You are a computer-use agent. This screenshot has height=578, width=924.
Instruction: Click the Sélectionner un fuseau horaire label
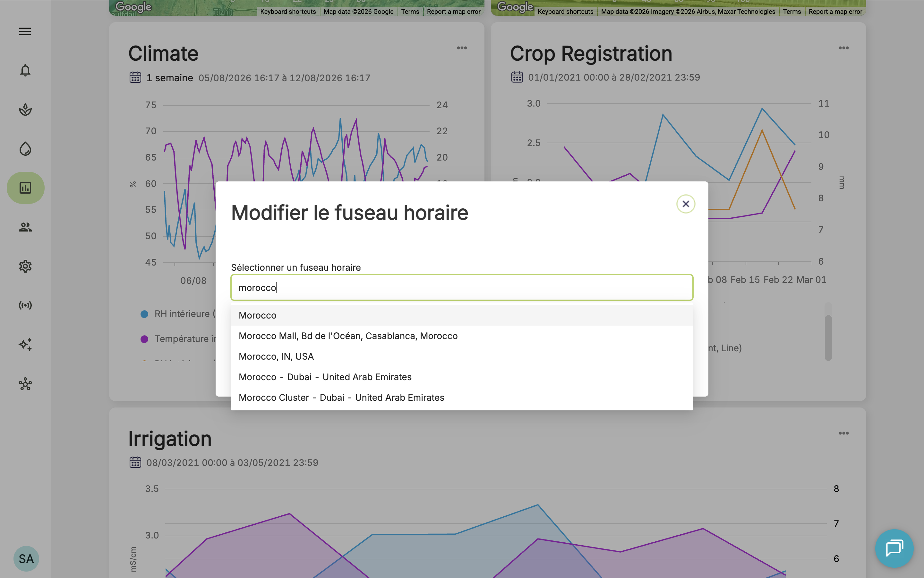[296, 267]
